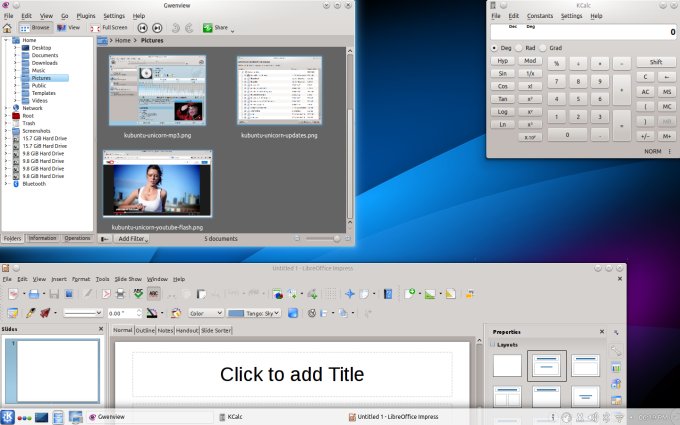Switch to the Outline tab in Impress
This screenshot has width=680, height=425.
point(145,330)
